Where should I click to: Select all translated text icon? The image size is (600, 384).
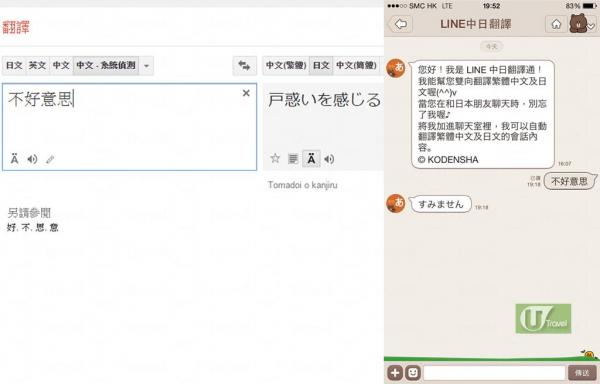pyautogui.click(x=293, y=159)
